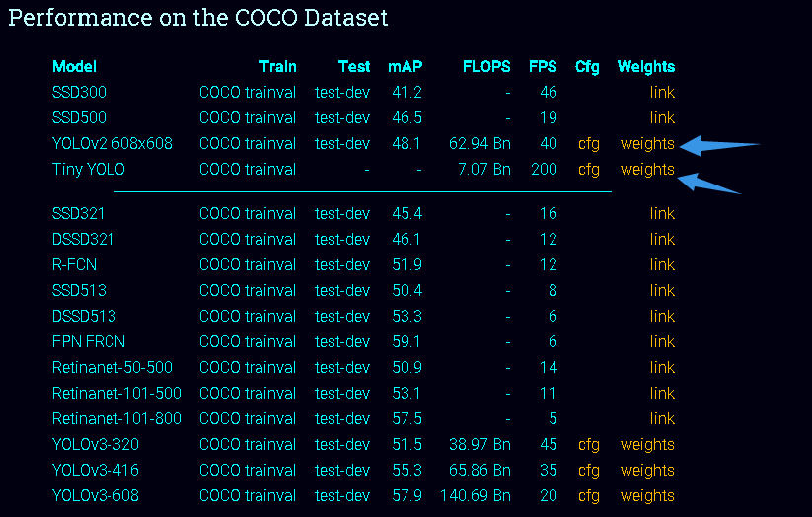Open the DSSD513 link
Screen dimensions: 812x517
662,316
